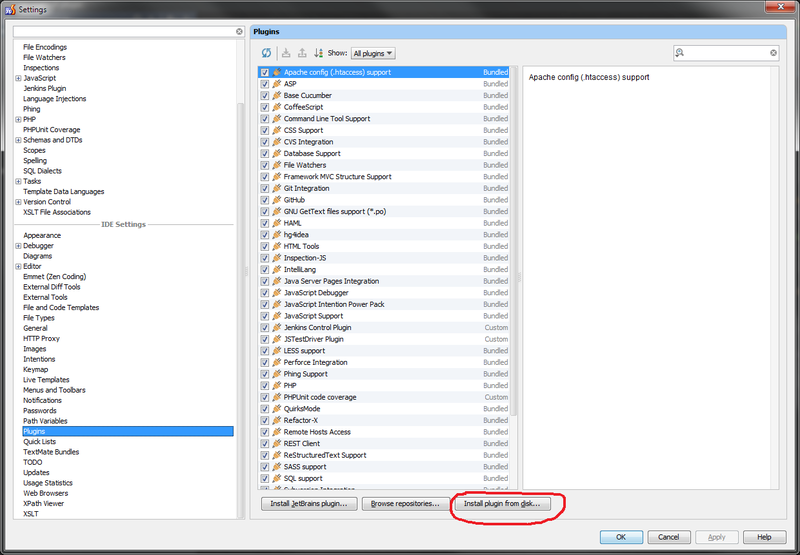Click the plugin icon beside HAML
Screen dimensions: 800x555
tap(277, 223)
